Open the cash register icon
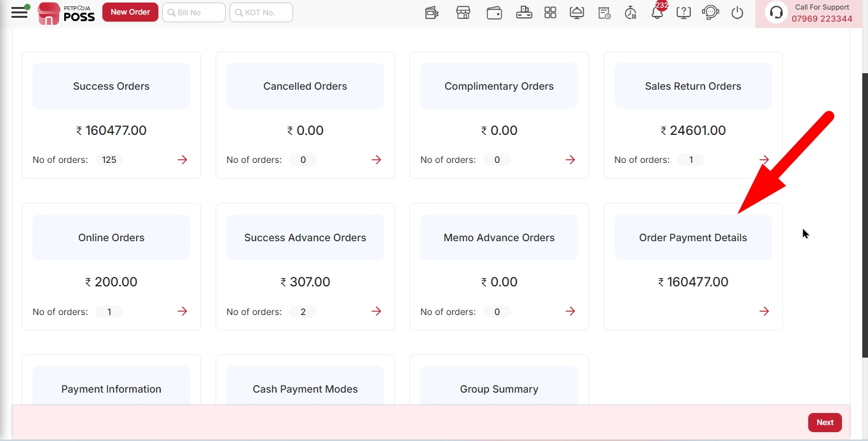Image resolution: width=868 pixels, height=441 pixels. click(524, 13)
